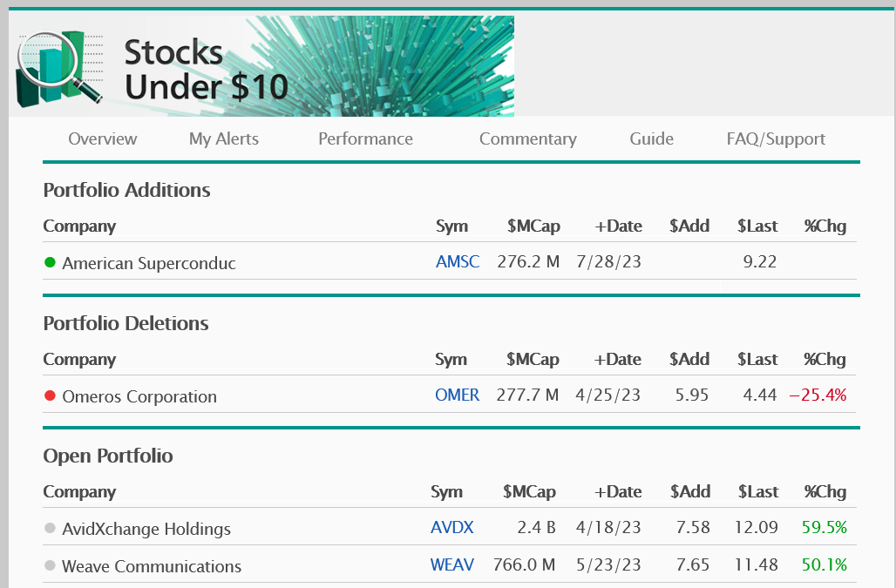This screenshot has width=896, height=588.
Task: Click the 276.2 M market cap value
Action: click(x=528, y=261)
